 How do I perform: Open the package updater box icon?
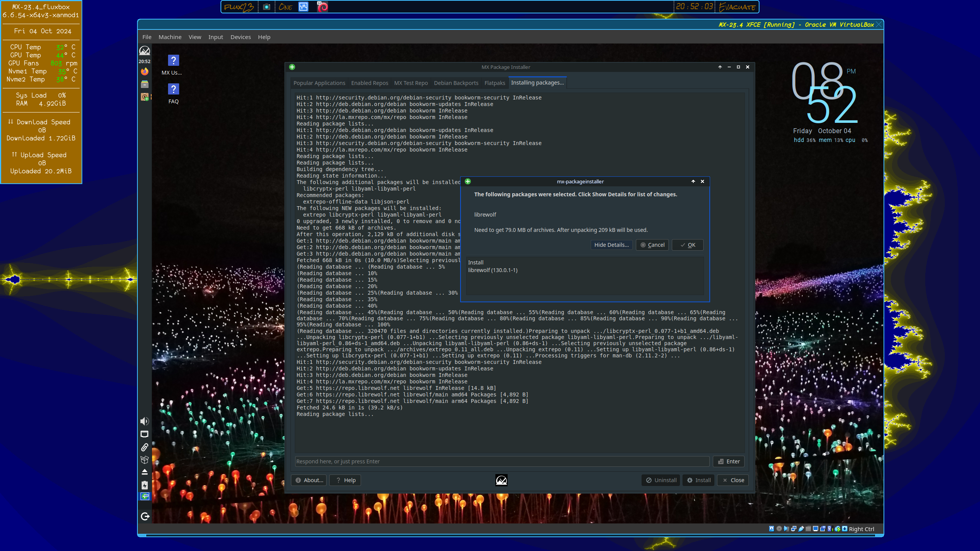click(x=145, y=460)
